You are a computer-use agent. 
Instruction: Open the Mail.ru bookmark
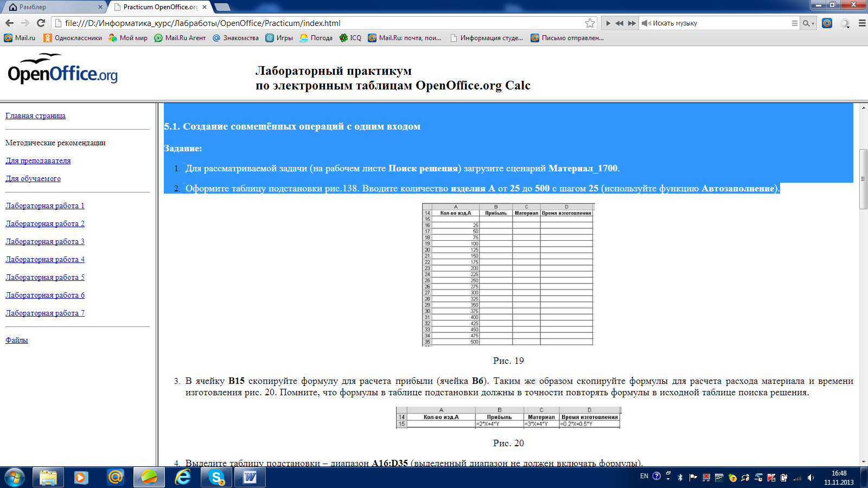(20, 38)
